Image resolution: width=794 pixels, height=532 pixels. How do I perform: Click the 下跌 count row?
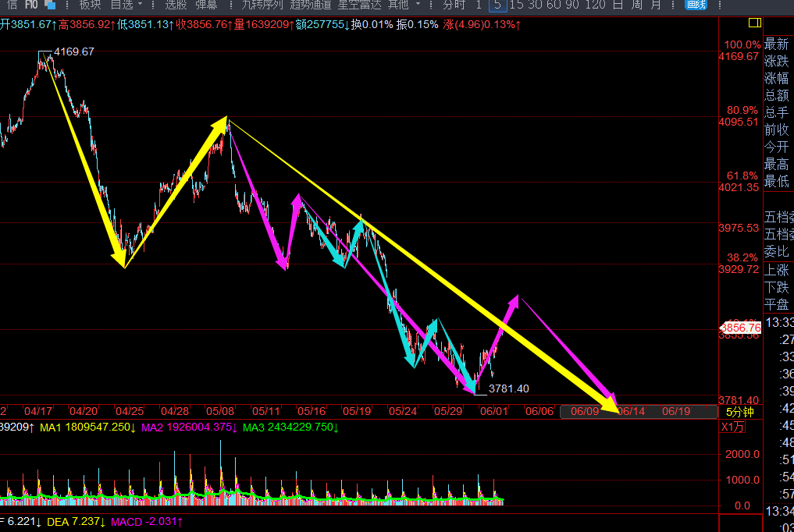tap(777, 287)
